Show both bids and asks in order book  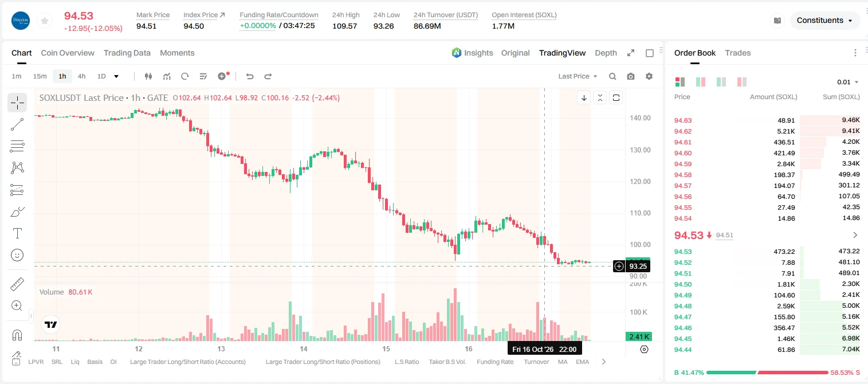(x=680, y=82)
